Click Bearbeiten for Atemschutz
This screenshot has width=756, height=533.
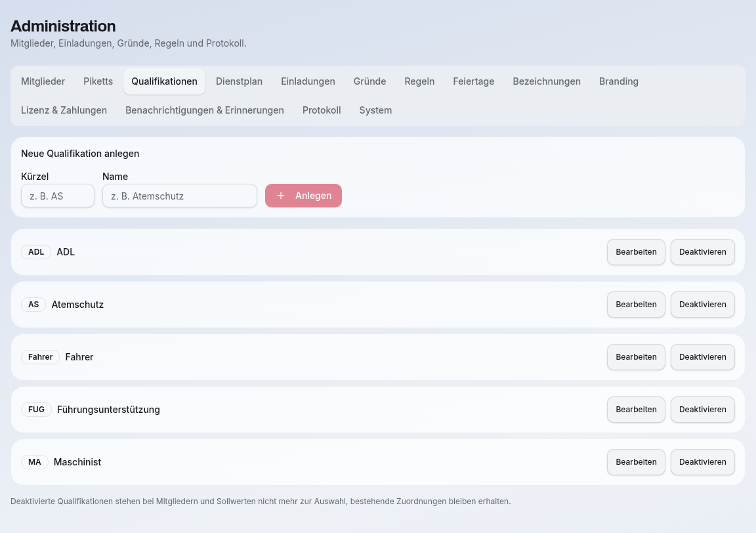636,305
